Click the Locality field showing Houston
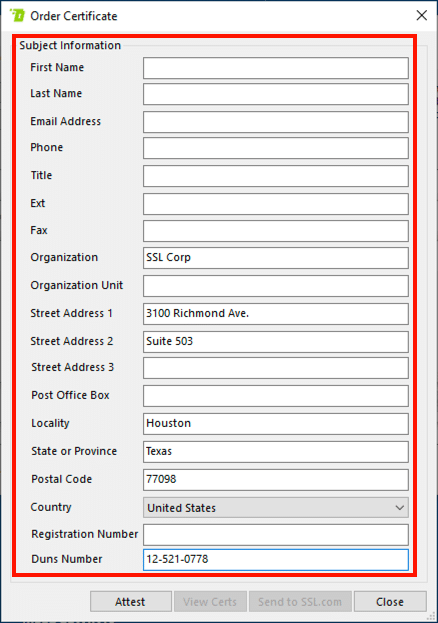438x623 pixels. 275,424
